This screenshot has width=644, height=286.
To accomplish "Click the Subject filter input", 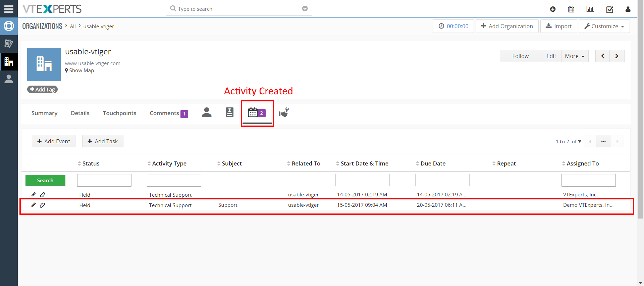I will tap(244, 180).
